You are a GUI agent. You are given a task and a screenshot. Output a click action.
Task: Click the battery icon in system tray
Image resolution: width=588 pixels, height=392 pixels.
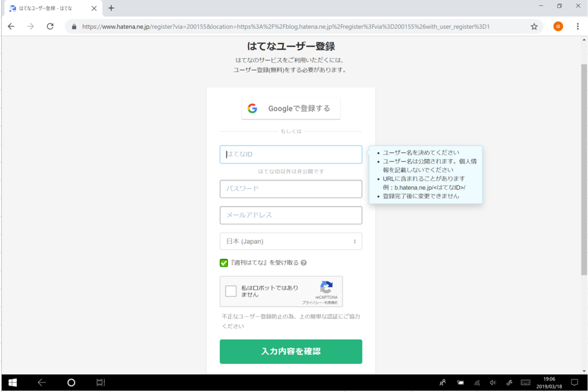pos(461,383)
